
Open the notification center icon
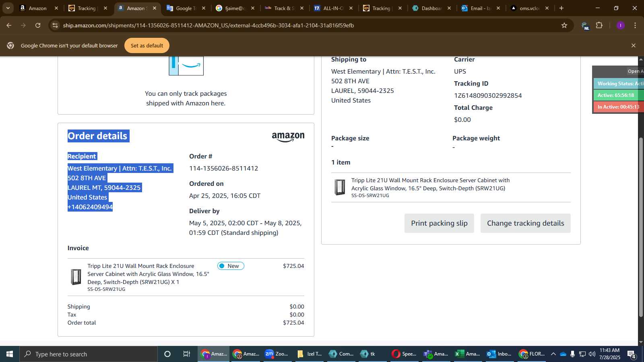632,354
